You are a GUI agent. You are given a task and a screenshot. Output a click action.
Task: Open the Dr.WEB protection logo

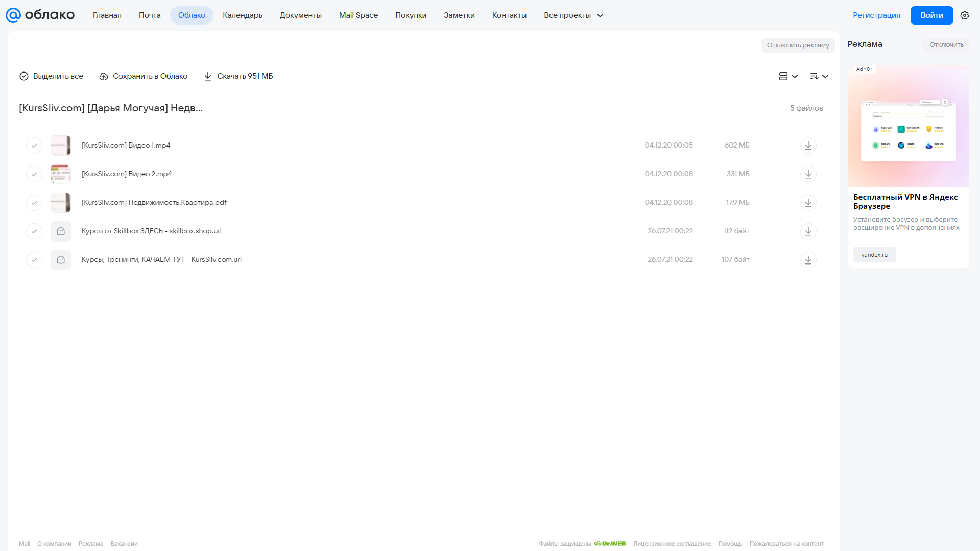click(610, 544)
